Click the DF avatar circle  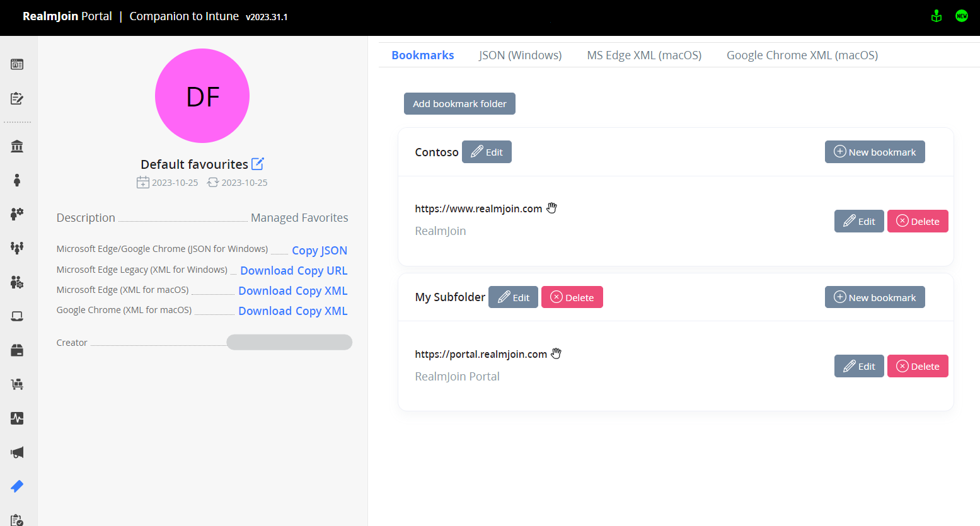(x=202, y=96)
